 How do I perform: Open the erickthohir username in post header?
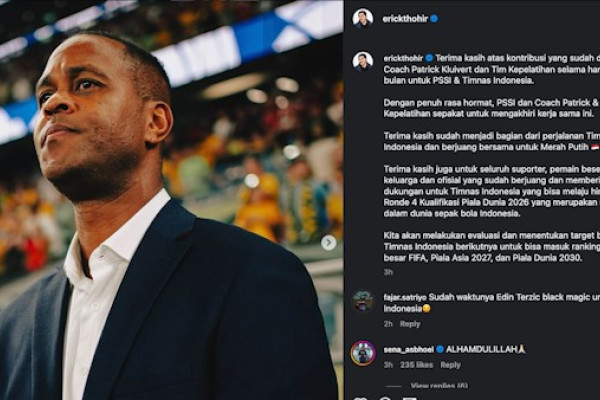tap(404, 18)
